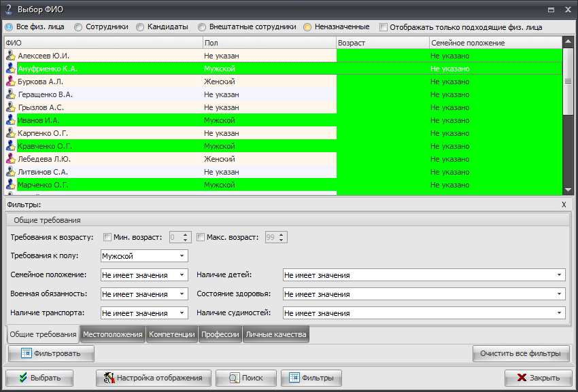The image size is (578, 392).
Task: Click the male person icon beside Иванов И.А.
Action: (10, 120)
